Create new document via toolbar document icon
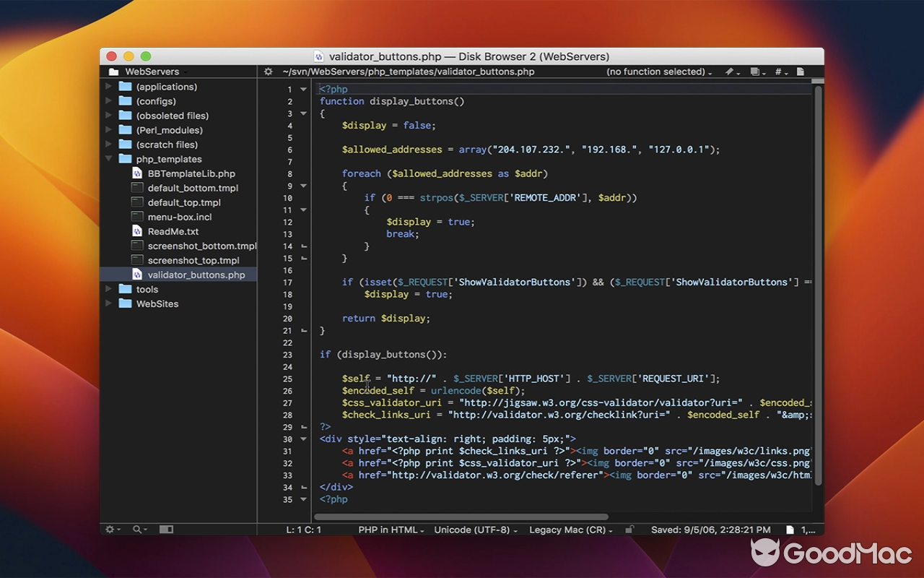This screenshot has width=924, height=578. tap(800, 72)
